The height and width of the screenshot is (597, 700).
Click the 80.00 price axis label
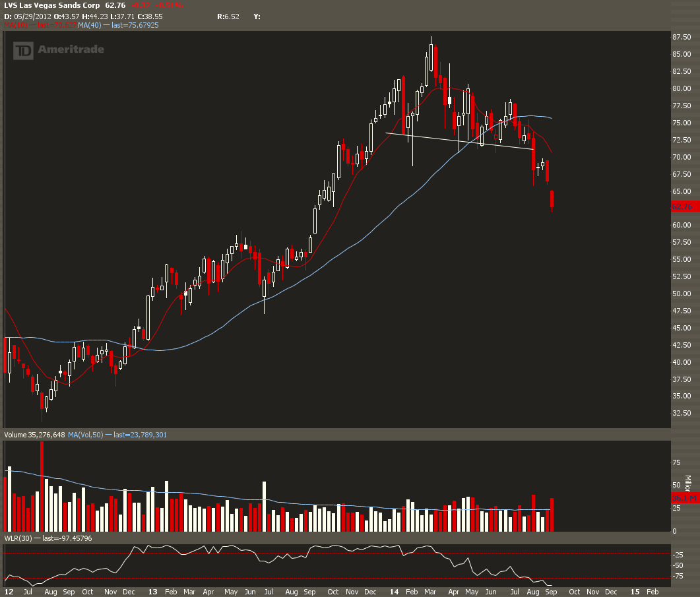(682, 88)
